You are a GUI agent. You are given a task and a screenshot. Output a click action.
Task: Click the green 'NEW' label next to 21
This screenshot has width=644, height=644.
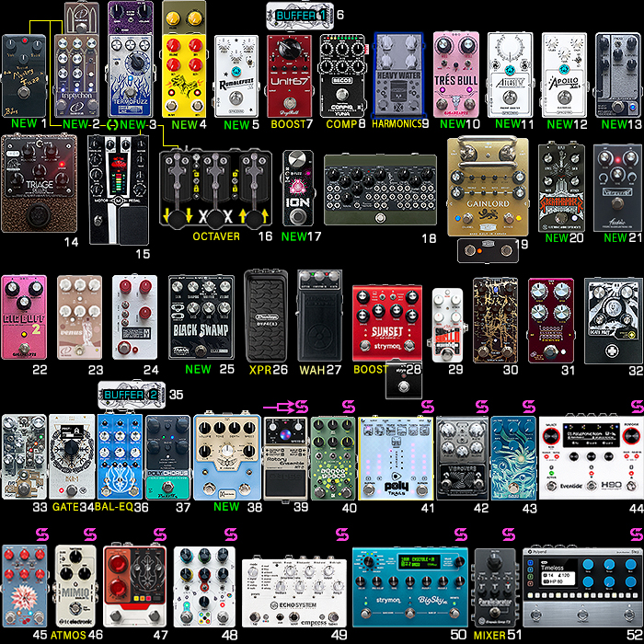[x=616, y=237]
